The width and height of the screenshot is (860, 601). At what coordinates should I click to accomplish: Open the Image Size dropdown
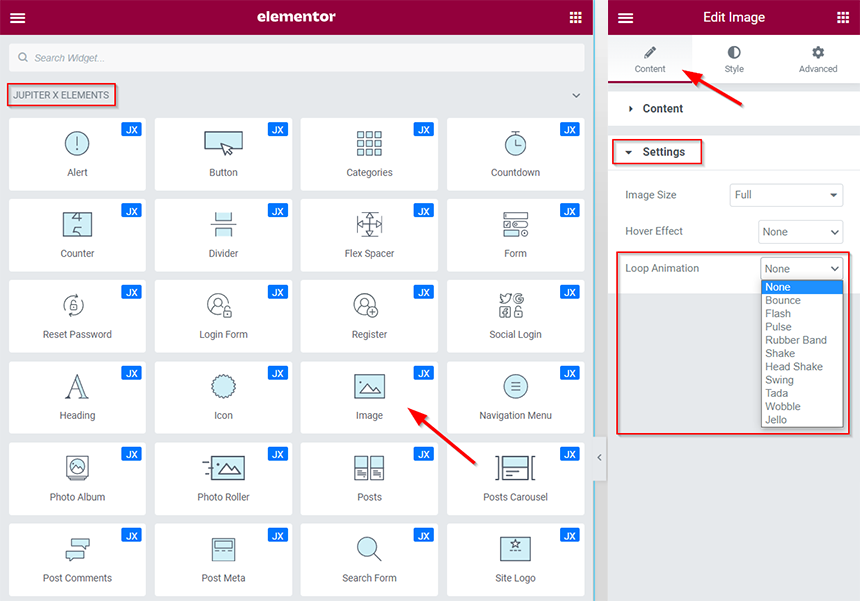click(x=786, y=195)
